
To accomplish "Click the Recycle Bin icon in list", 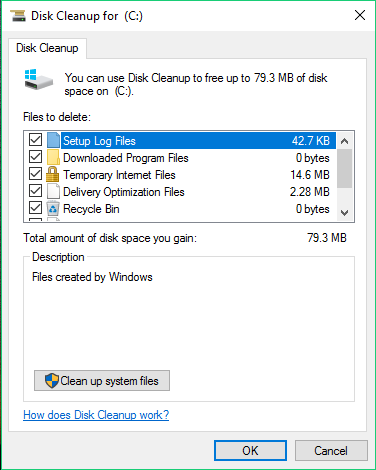I will [x=53, y=209].
